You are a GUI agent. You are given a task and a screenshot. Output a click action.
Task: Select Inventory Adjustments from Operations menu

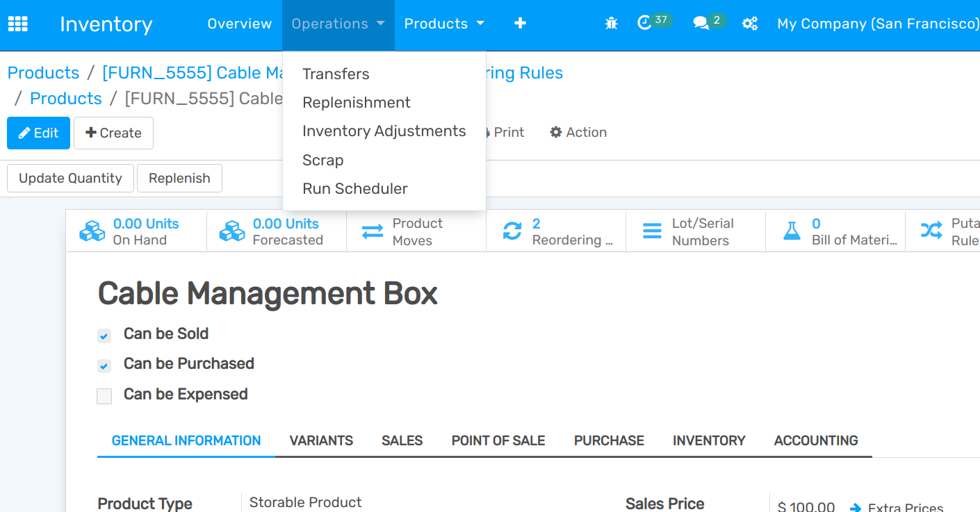tap(384, 131)
